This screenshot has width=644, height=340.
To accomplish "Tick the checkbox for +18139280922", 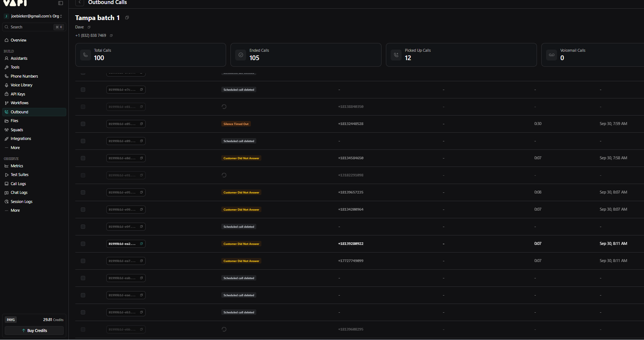I will click(83, 244).
